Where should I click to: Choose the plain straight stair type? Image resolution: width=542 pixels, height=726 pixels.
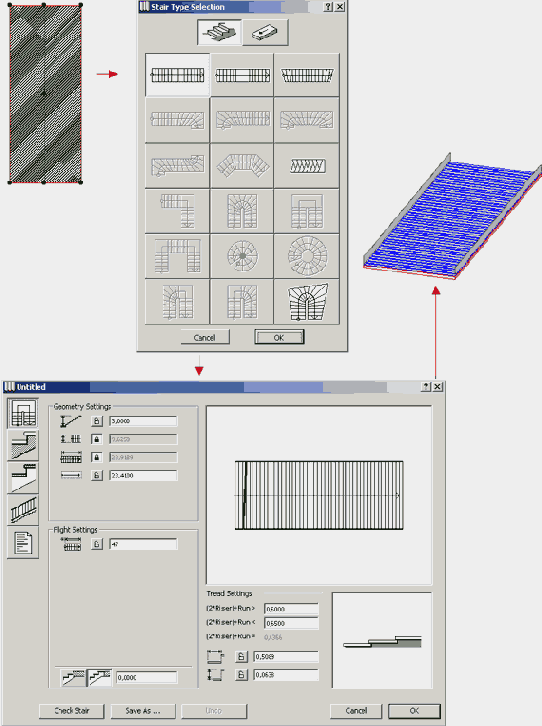pyautogui.click(x=177, y=75)
